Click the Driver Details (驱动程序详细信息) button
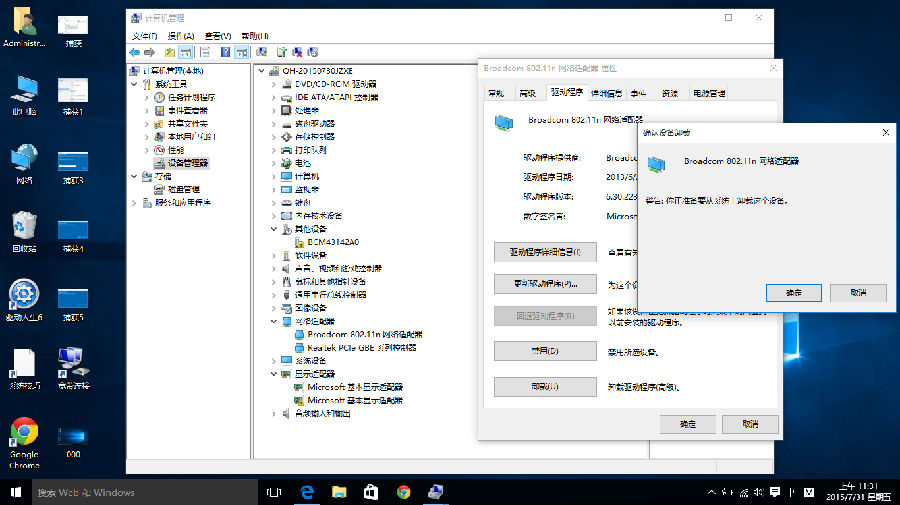The height and width of the screenshot is (505, 900). (545, 252)
